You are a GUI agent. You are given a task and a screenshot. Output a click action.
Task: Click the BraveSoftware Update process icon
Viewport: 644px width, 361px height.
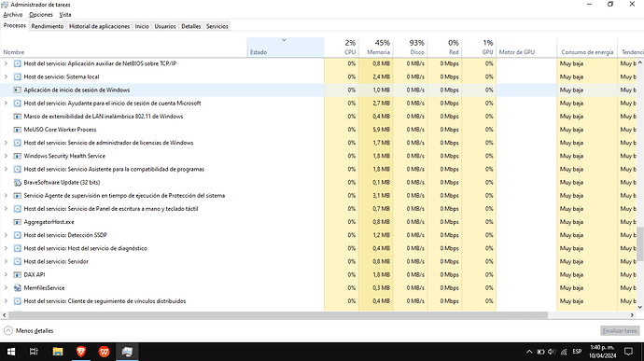[x=17, y=182]
